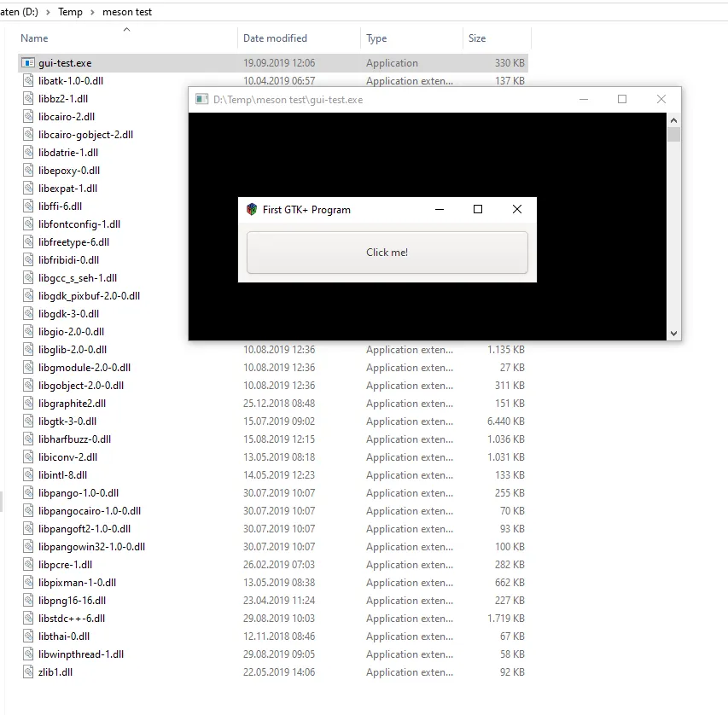
Task: Click the libgdk-3-0.dll file icon
Action: point(28,314)
